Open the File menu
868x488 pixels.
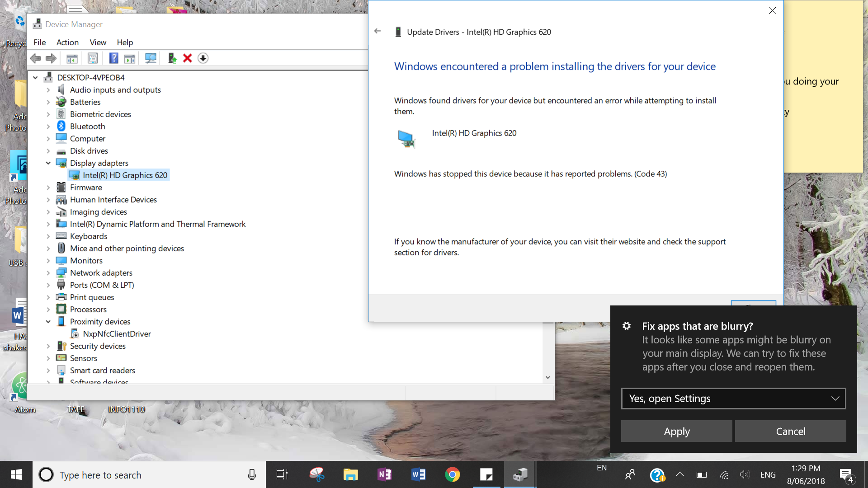pyautogui.click(x=39, y=42)
